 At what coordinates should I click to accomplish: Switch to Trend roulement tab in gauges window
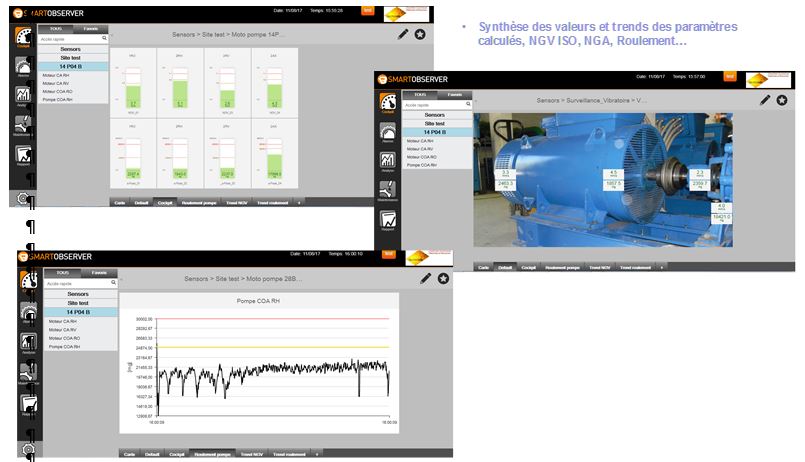[273, 203]
